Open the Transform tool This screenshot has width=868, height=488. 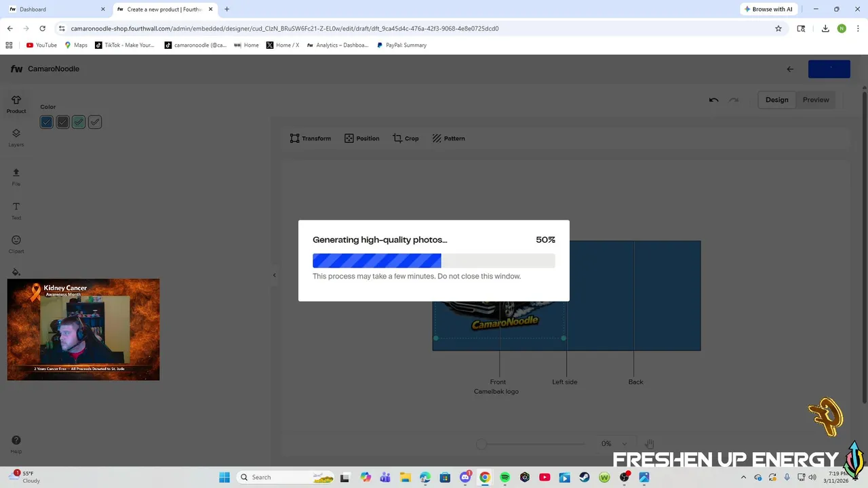coord(311,138)
